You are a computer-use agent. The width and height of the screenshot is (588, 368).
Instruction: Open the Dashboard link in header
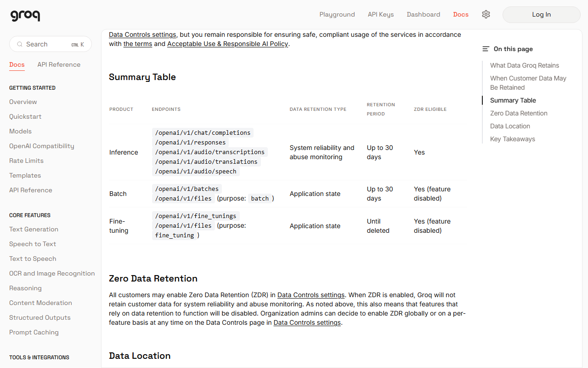[424, 14]
